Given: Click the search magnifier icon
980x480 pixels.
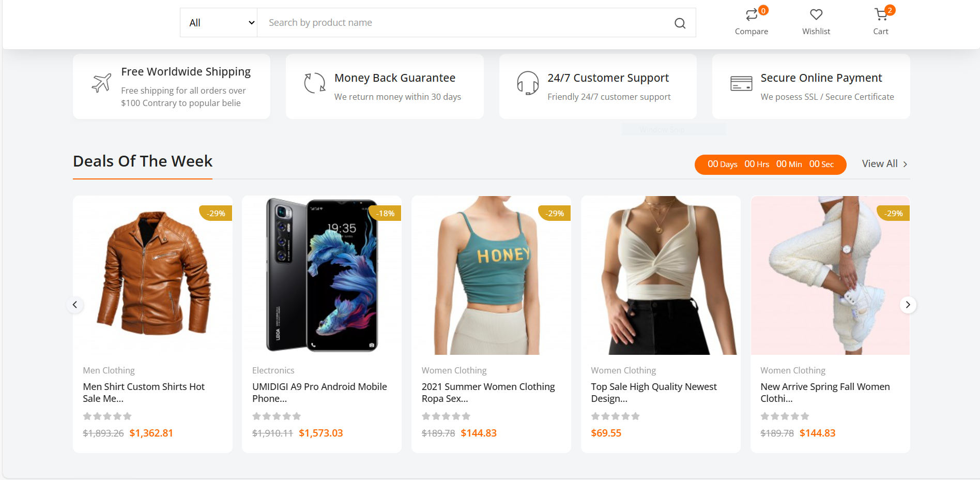Looking at the screenshot, I should 680,23.
